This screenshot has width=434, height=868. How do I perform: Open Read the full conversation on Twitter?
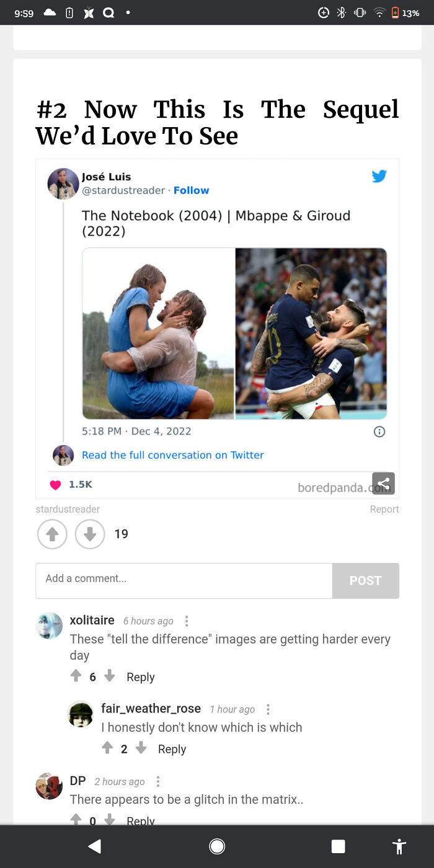[173, 455]
